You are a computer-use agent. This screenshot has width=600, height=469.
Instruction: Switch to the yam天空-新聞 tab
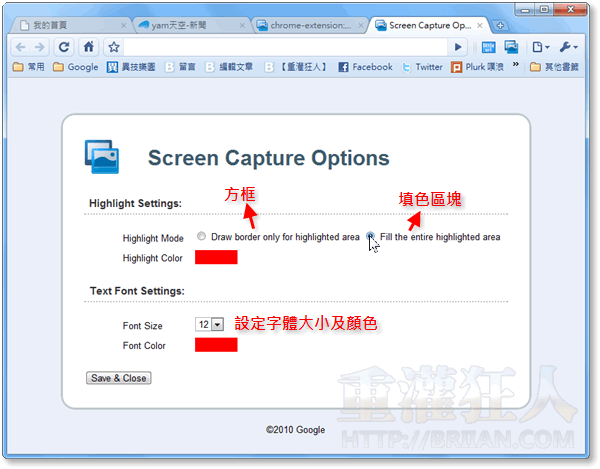pyautogui.click(x=188, y=24)
